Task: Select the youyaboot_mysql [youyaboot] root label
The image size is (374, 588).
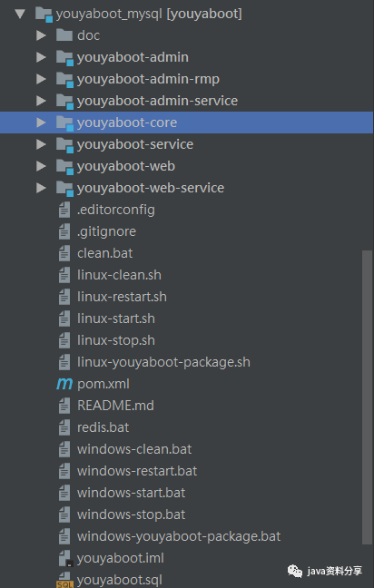Action: tap(149, 15)
